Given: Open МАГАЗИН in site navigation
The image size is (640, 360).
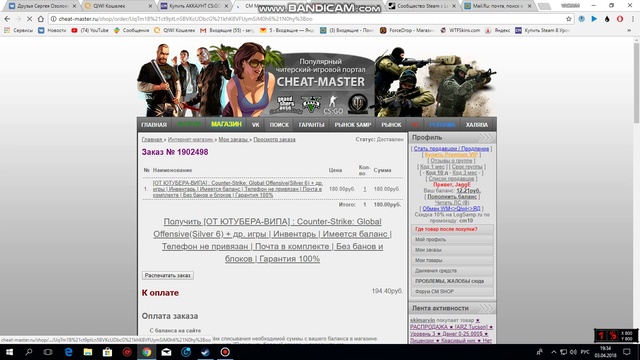Looking at the screenshot, I should coord(227,124).
